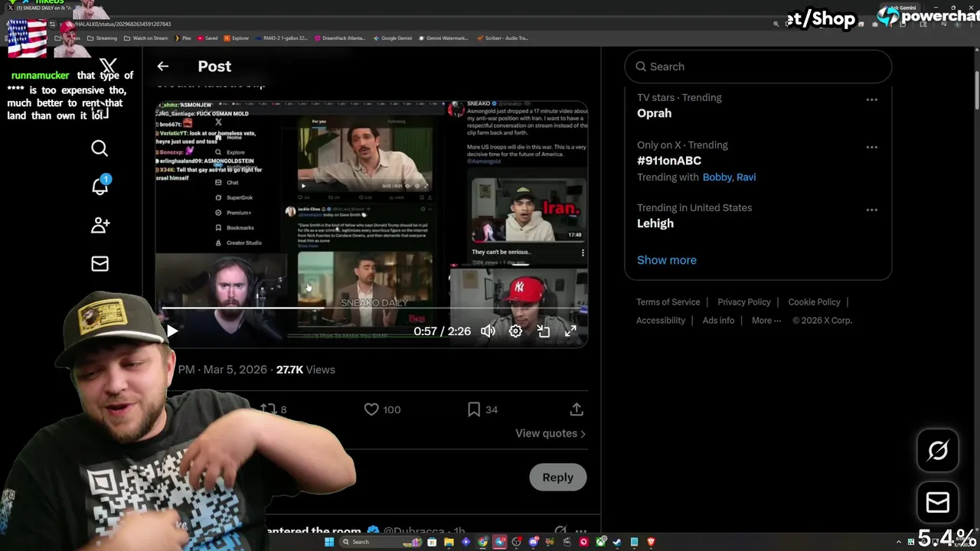
Task: Expand the video to fullscreen
Action: coord(570,331)
